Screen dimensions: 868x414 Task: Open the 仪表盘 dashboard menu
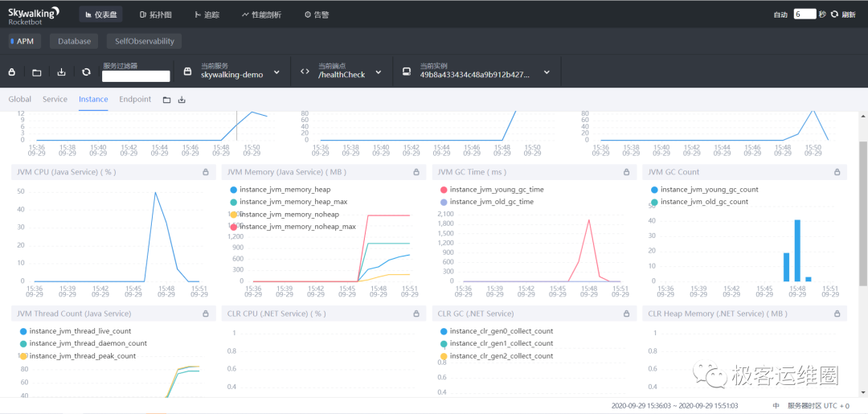(100, 14)
